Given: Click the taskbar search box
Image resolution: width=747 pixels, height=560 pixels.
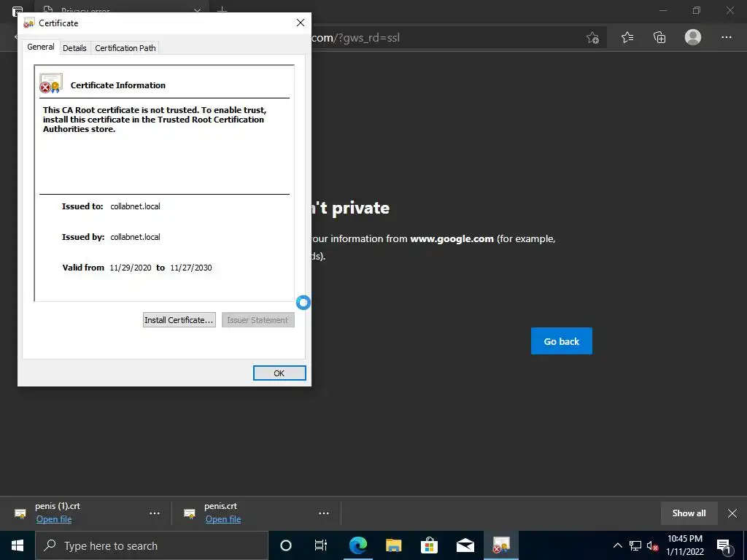Looking at the screenshot, I should tap(152, 545).
